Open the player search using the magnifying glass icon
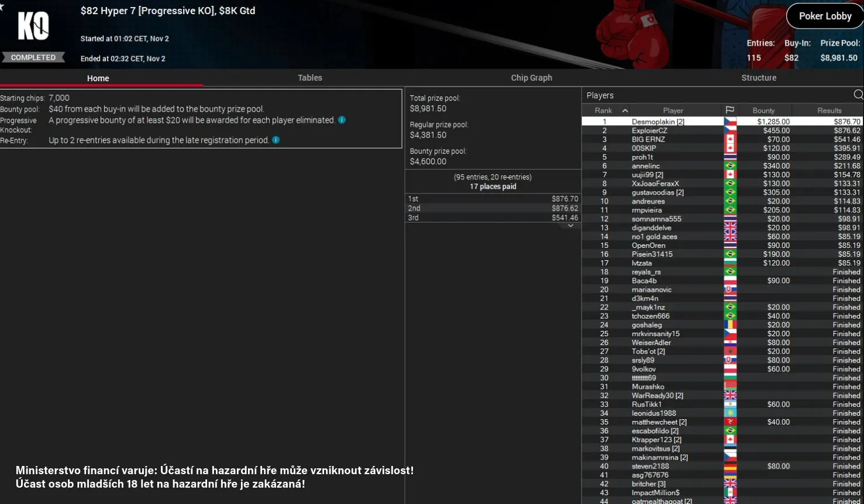864x504 pixels. click(x=858, y=94)
